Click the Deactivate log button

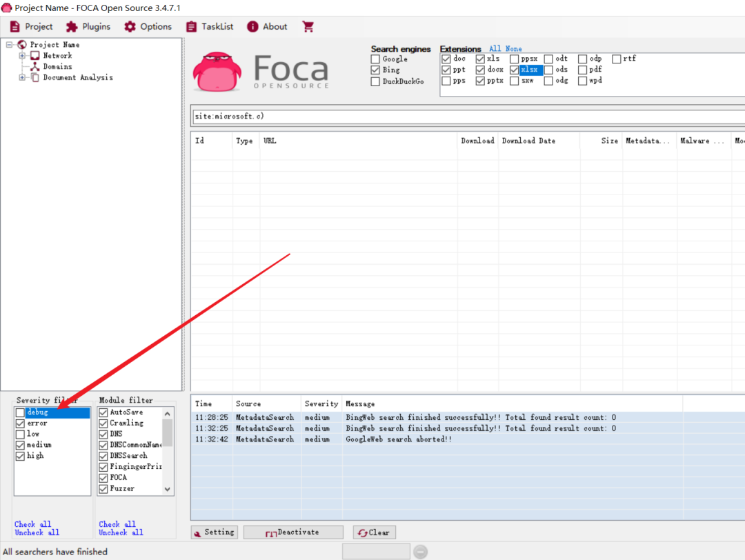[293, 532]
